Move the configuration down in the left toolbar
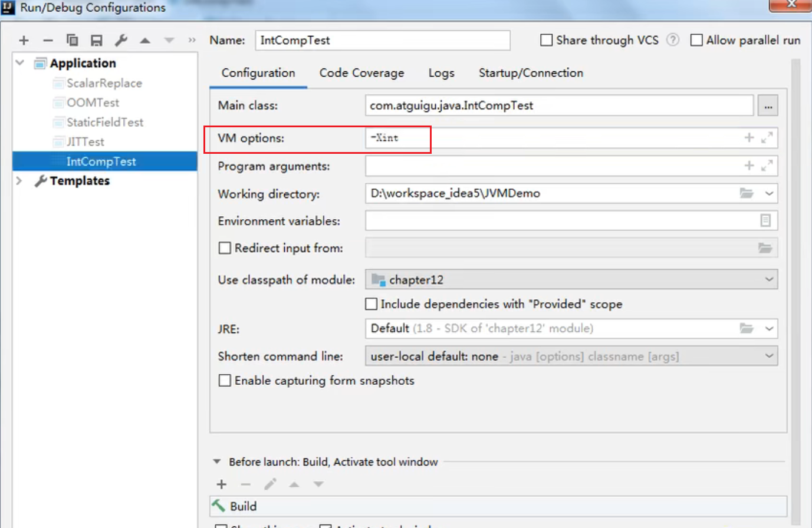The height and width of the screenshot is (528, 812). [x=169, y=41]
